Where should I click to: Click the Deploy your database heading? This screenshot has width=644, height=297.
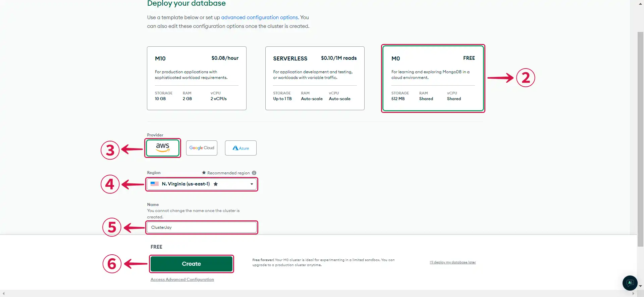tap(186, 3)
